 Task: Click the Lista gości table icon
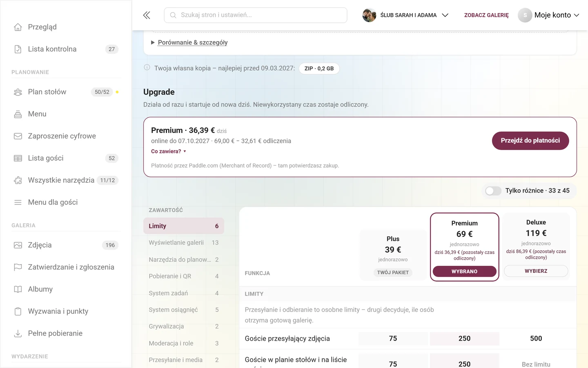point(18,158)
